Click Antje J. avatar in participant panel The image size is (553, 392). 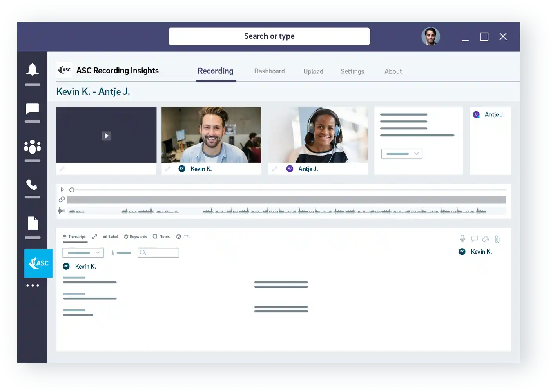[476, 114]
